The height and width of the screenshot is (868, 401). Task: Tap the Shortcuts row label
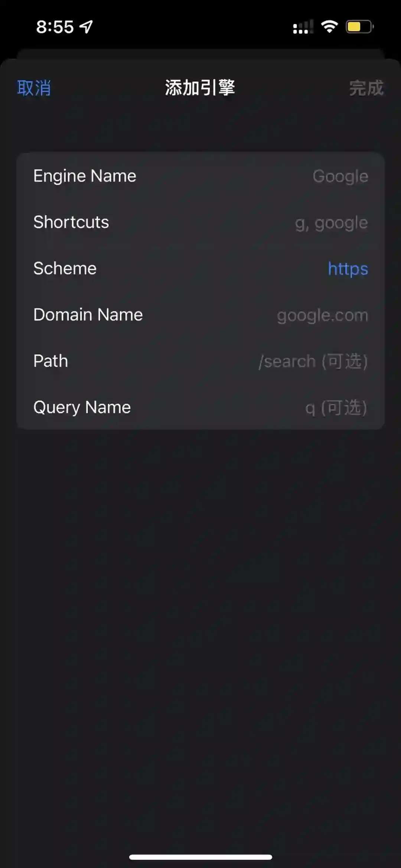(71, 222)
